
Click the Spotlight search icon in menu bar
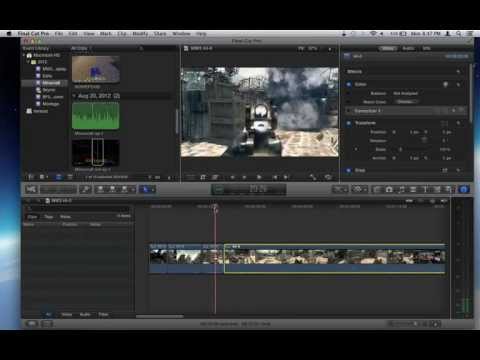click(x=459, y=34)
